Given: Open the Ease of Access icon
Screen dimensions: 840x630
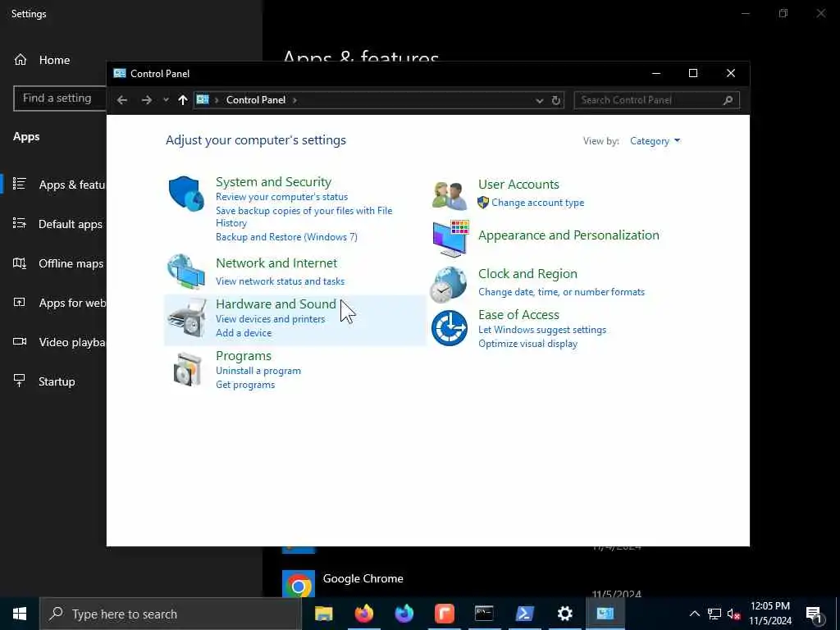Looking at the screenshot, I should (449, 328).
